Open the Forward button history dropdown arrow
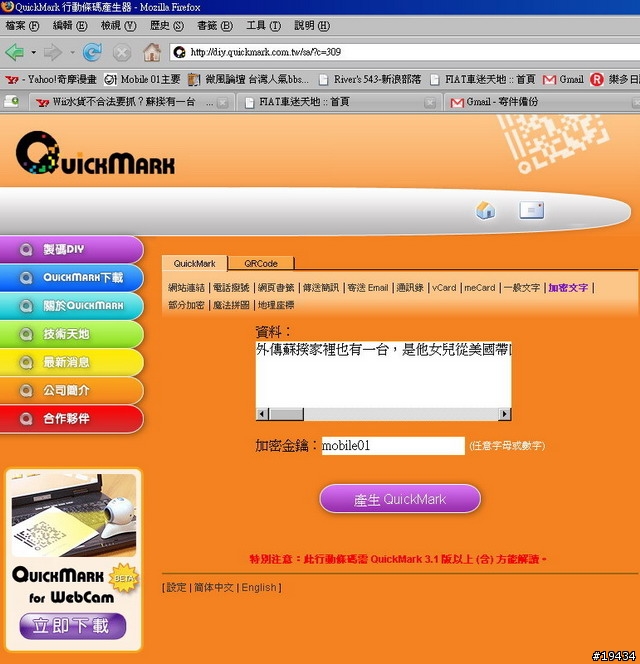 (x=72, y=53)
